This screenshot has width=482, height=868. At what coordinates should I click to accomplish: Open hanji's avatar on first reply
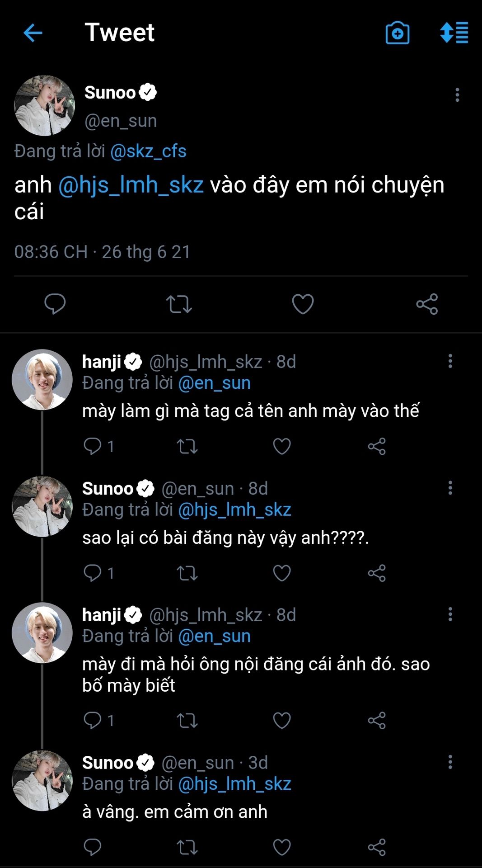[x=42, y=380]
